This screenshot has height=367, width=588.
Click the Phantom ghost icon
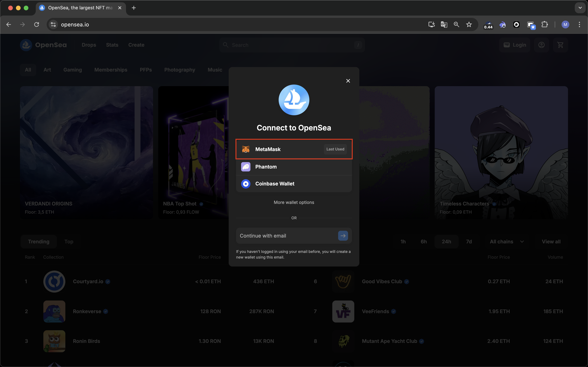pos(246,167)
